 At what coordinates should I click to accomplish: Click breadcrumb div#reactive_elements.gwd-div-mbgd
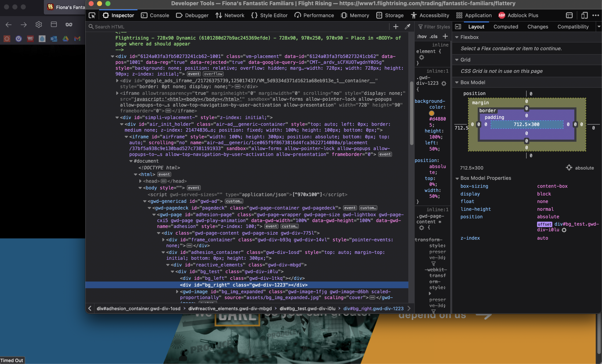tap(230, 309)
